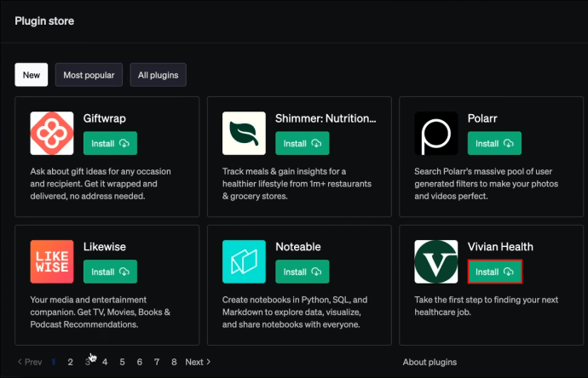Install the Likewise plugin
The width and height of the screenshot is (588, 378).
(x=110, y=272)
